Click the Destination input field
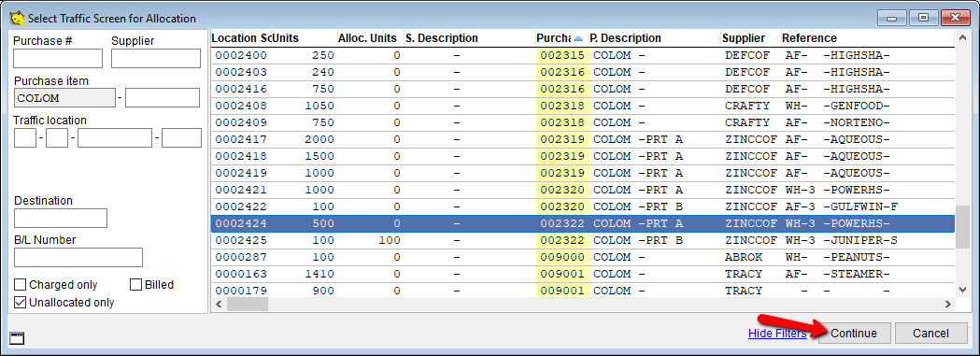The image size is (980, 356). [61, 219]
